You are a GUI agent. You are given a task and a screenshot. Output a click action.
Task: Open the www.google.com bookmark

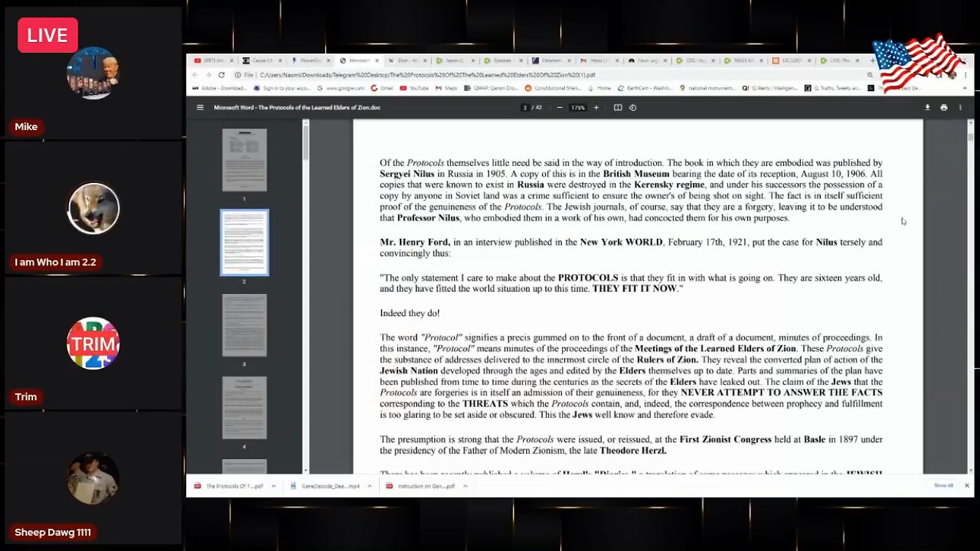click(x=341, y=88)
